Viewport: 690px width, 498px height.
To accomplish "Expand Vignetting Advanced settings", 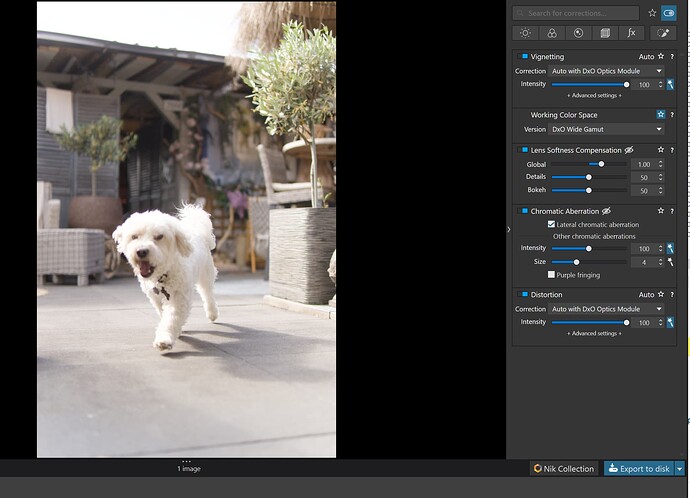I will [x=594, y=95].
